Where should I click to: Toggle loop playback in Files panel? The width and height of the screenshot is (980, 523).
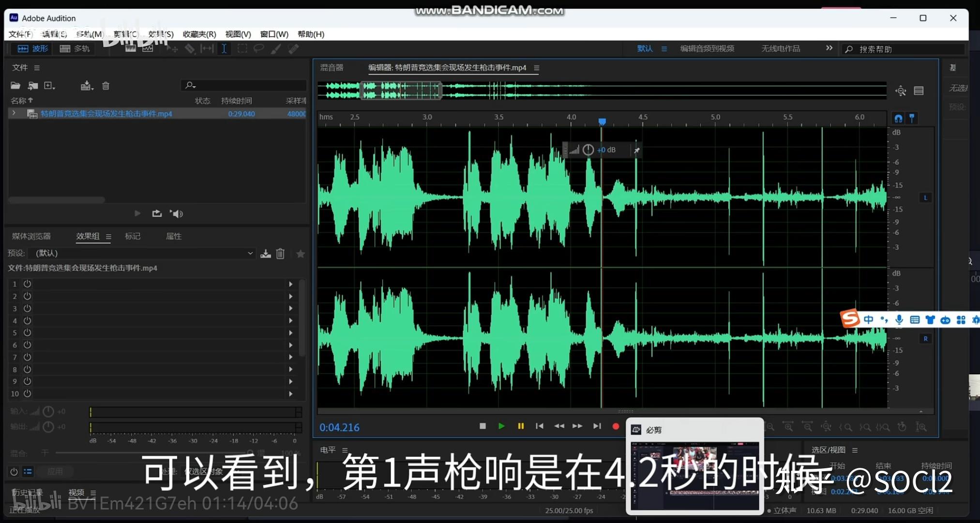157,213
